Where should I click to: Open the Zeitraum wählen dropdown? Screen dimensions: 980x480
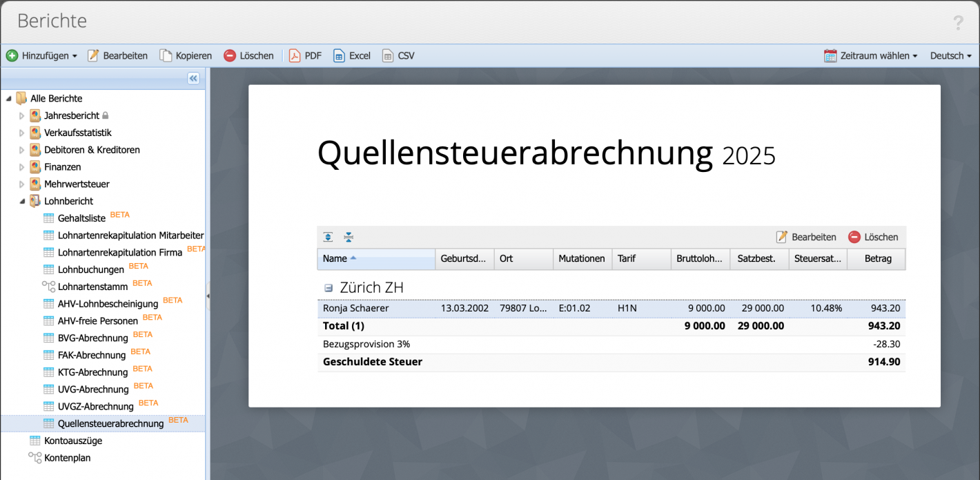click(870, 55)
